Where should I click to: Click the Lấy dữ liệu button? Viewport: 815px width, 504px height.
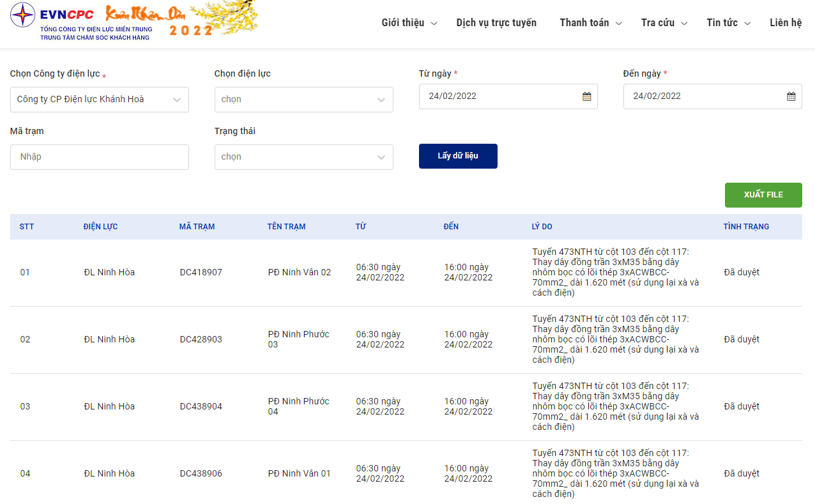(458, 156)
